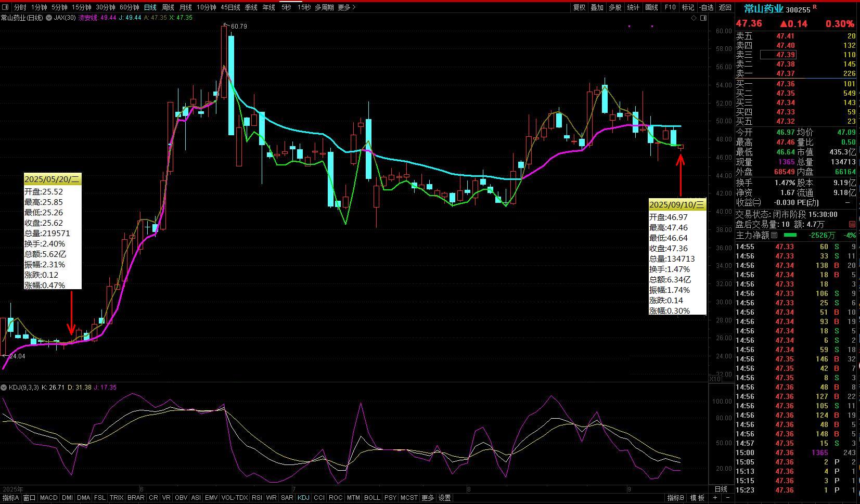Select the 5秒 period
The image size is (860, 504).
pyautogui.click(x=286, y=7)
